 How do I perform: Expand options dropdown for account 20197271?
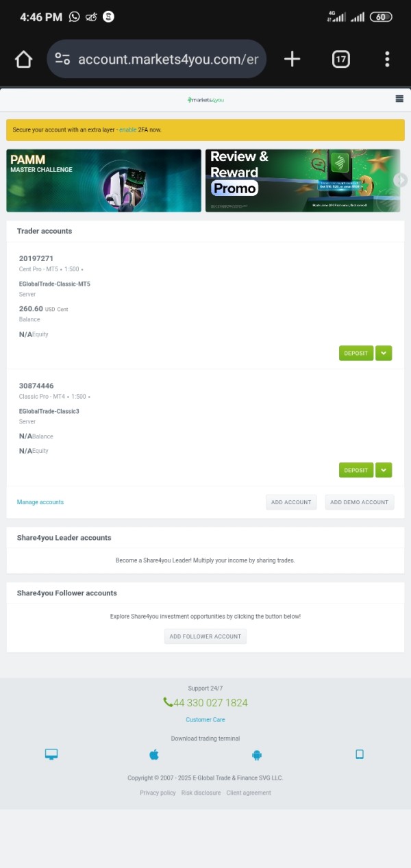coord(384,354)
